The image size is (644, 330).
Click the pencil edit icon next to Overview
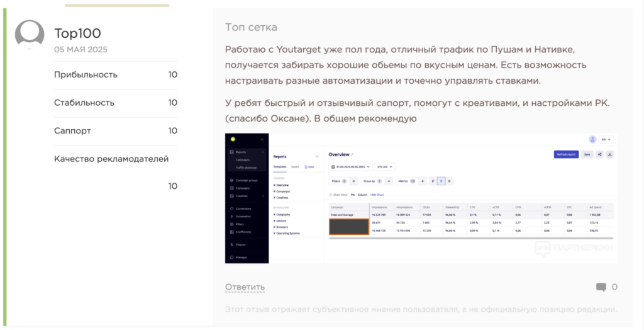click(x=352, y=155)
